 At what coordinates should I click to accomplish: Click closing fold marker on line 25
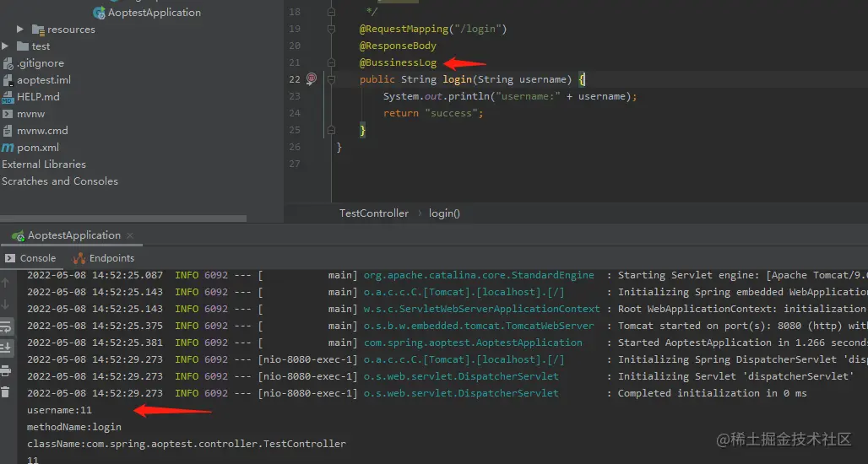pyautogui.click(x=331, y=130)
